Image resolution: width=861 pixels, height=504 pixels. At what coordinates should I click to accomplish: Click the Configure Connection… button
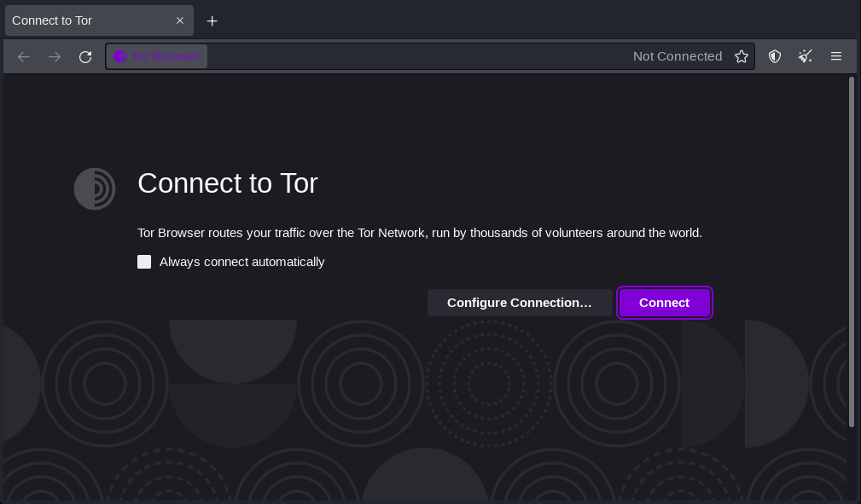[x=519, y=303]
